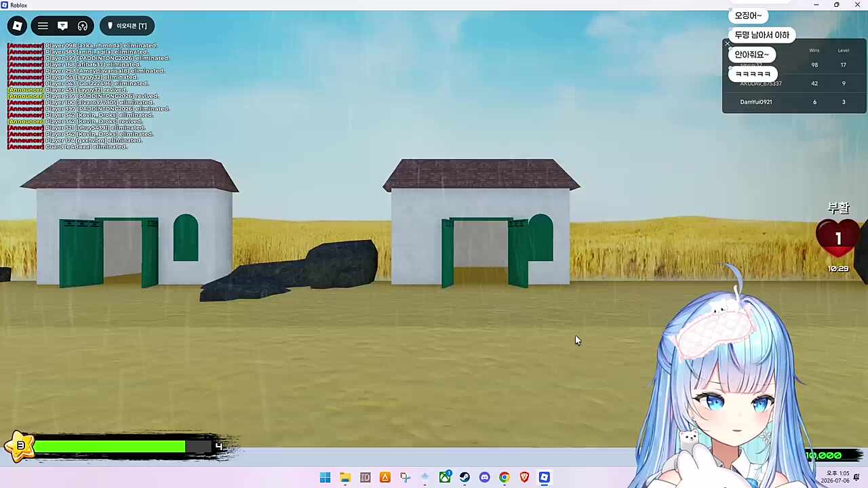The image size is (868, 488).
Task: Open Discord from the taskbar
Action: pyautogui.click(x=484, y=477)
